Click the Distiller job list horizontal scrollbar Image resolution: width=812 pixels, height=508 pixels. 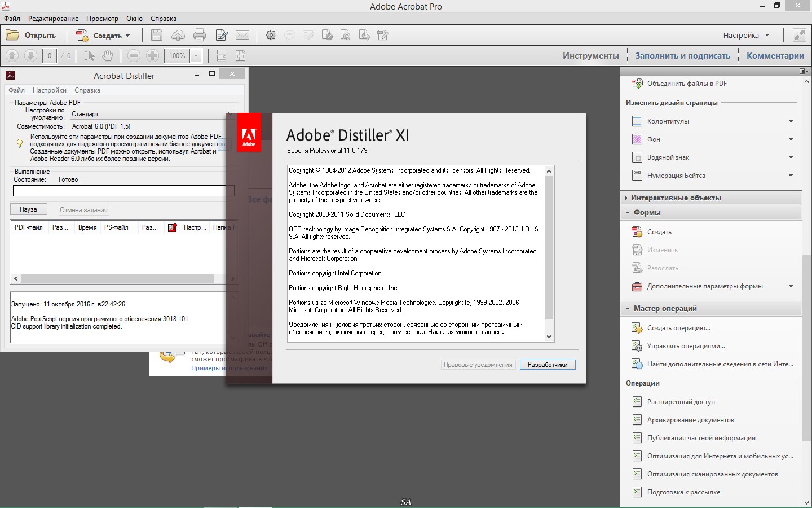(x=117, y=279)
